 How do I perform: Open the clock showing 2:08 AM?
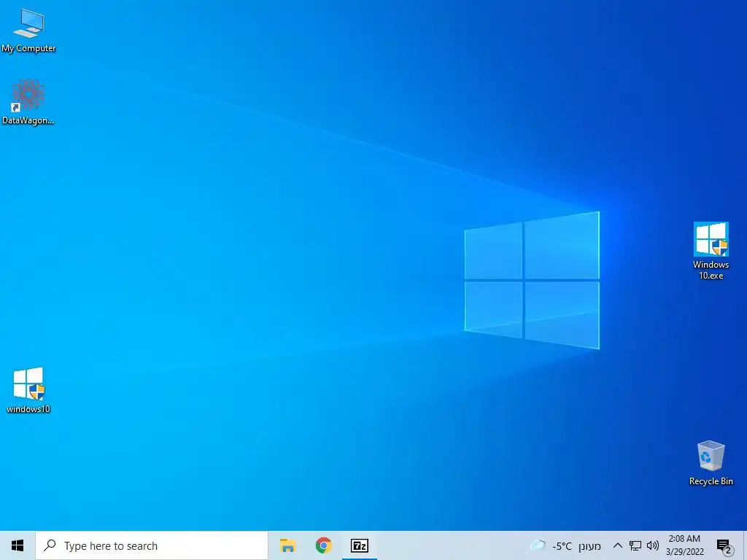click(x=684, y=545)
